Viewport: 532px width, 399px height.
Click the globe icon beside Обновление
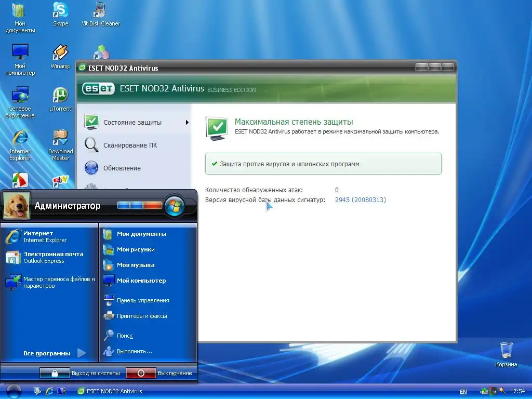[91, 168]
